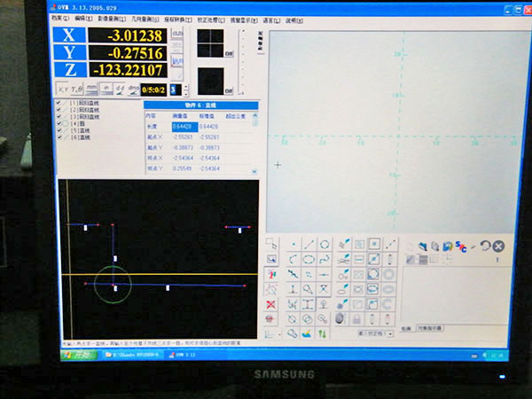Open the second menu in the menu bar

click(82, 18)
